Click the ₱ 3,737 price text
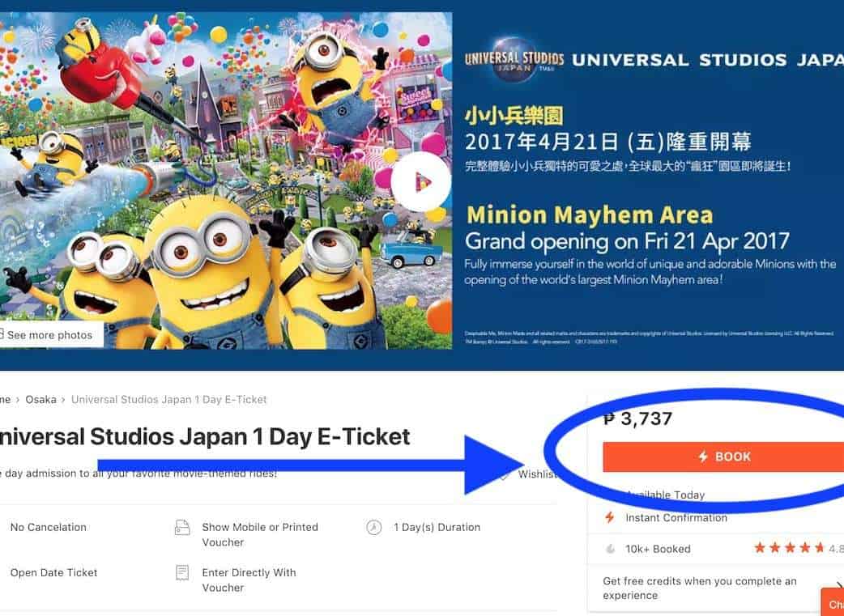The width and height of the screenshot is (844, 616). (x=637, y=418)
